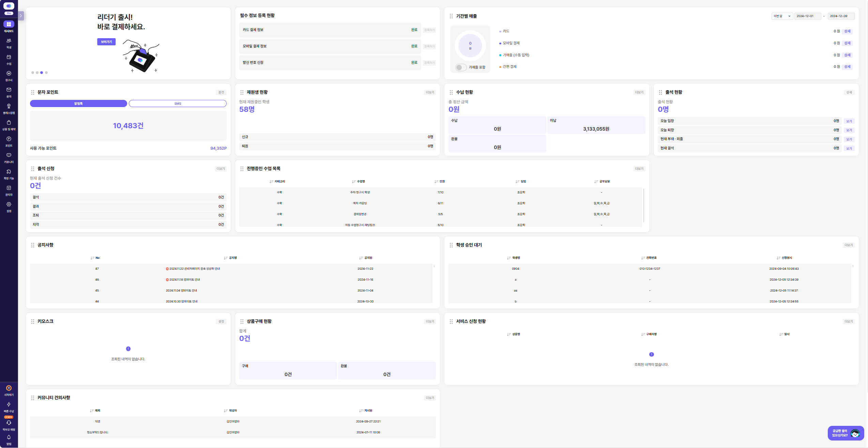
Task: Open the 클래스업캠 webcam icon
Action: pyautogui.click(x=9, y=106)
